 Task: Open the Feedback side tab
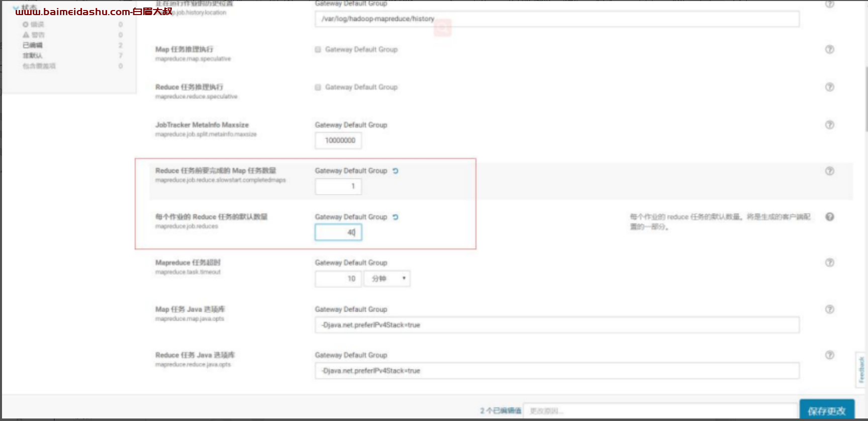pos(861,370)
